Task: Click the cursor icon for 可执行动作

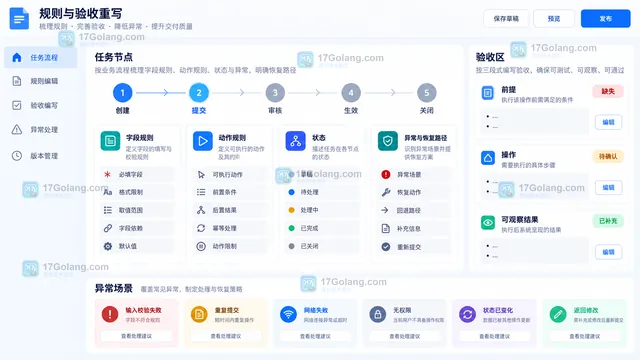Action: point(201,174)
